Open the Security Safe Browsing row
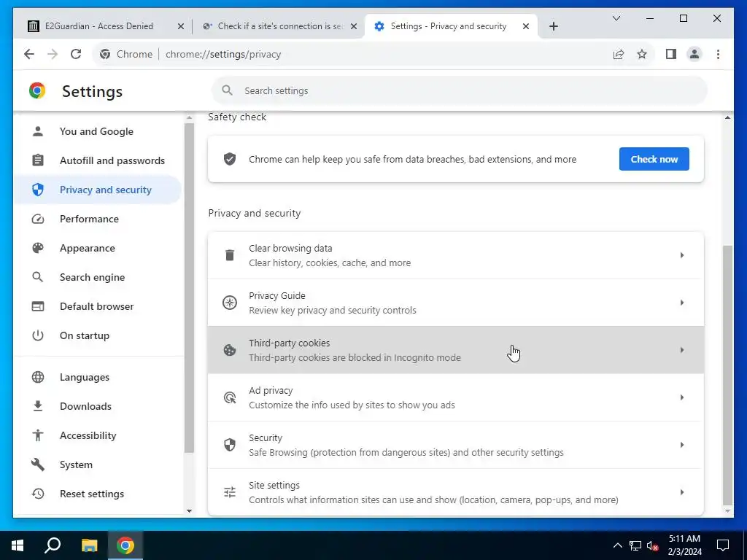The height and width of the screenshot is (560, 747). [456, 445]
